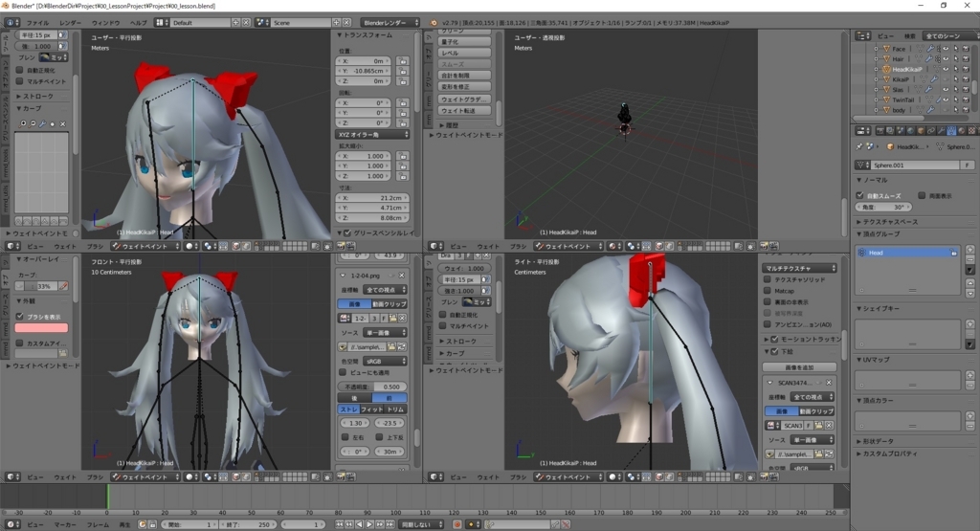
Task: Click the add image button
Action: pos(799,367)
